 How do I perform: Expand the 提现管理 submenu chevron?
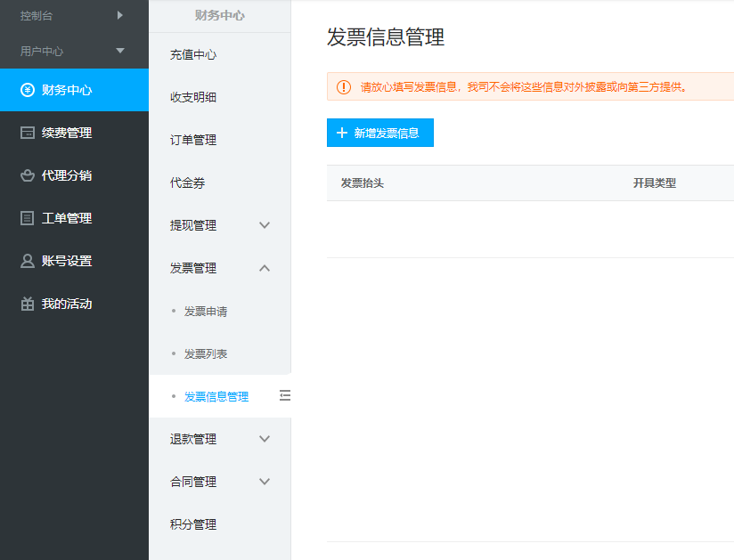click(265, 225)
